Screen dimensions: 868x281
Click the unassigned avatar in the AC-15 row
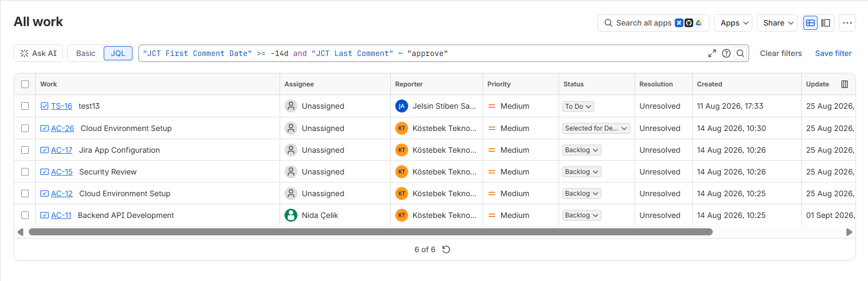[291, 172]
